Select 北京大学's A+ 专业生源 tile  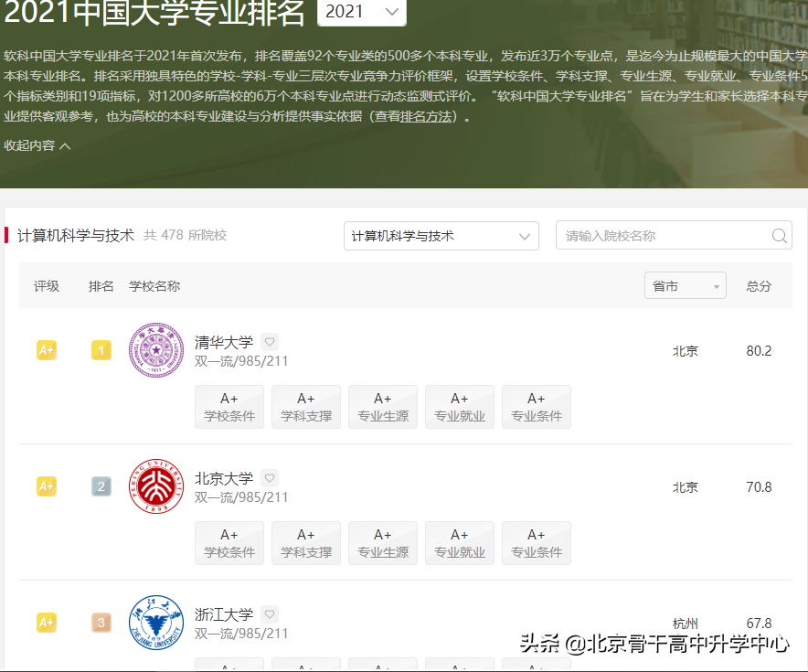[x=383, y=543]
